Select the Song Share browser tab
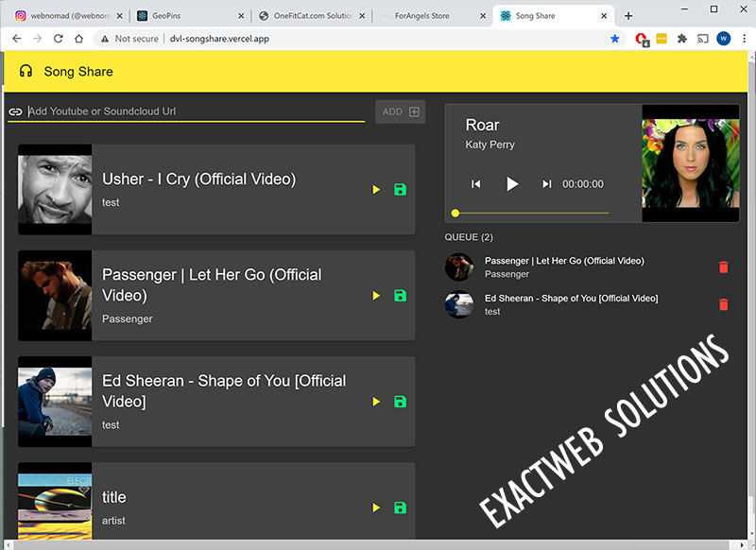The height and width of the screenshot is (550, 756). click(x=554, y=16)
